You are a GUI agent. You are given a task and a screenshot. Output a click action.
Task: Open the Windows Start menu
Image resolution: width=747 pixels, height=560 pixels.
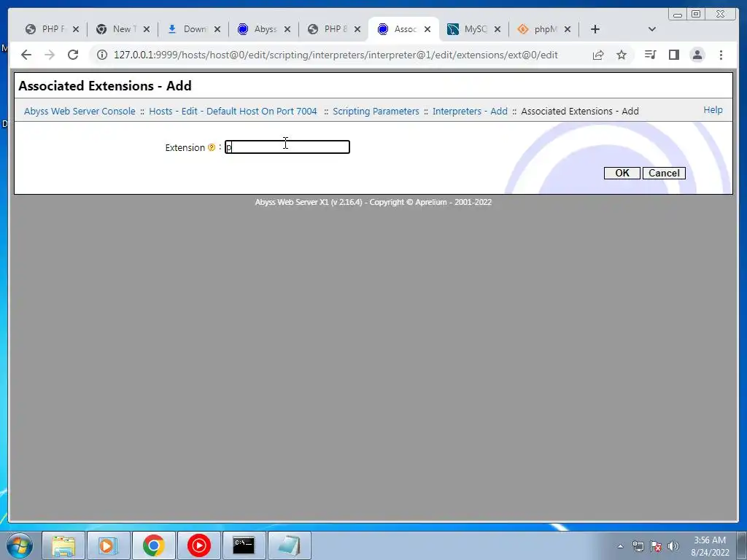pyautogui.click(x=19, y=545)
